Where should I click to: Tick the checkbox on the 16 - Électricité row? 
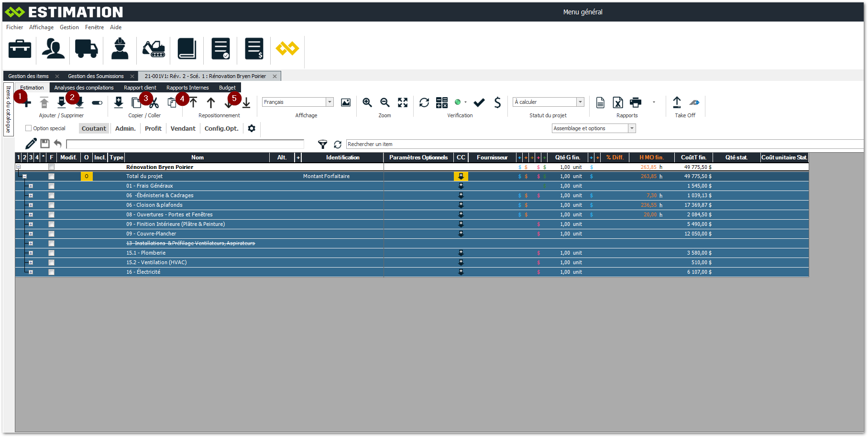[51, 272]
